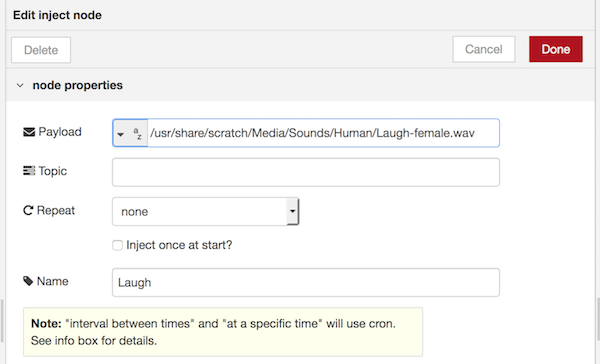Open the payload type dropdown arrow
This screenshot has height=364, width=600.
pyautogui.click(x=121, y=134)
